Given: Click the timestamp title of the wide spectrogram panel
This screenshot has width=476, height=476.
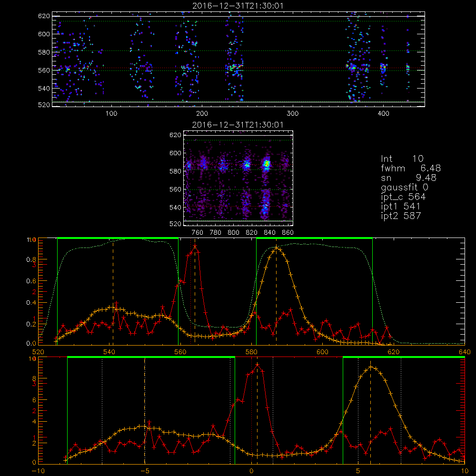Looking at the screenshot, I should [238, 6].
